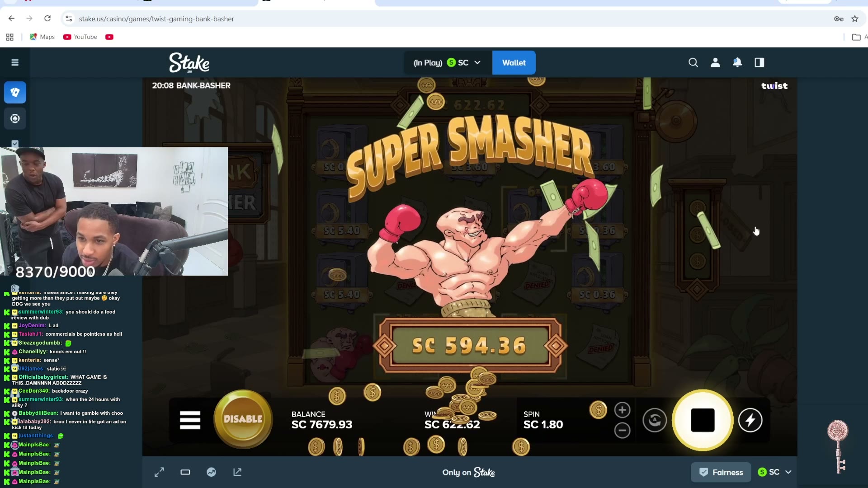Open the Stake search

693,62
